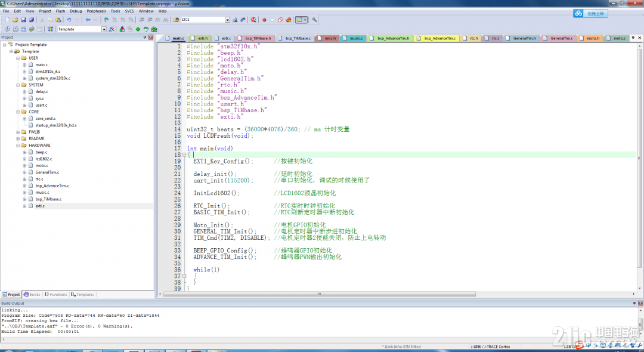Enable or disable breakpoint with hollow circle icon
The height and width of the screenshot is (352, 644).
click(x=273, y=20)
